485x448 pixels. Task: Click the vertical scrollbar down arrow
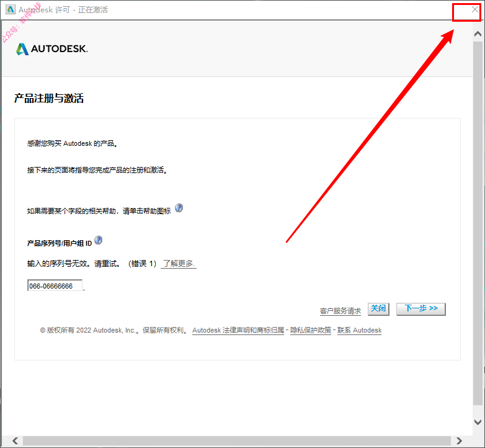coord(478,422)
